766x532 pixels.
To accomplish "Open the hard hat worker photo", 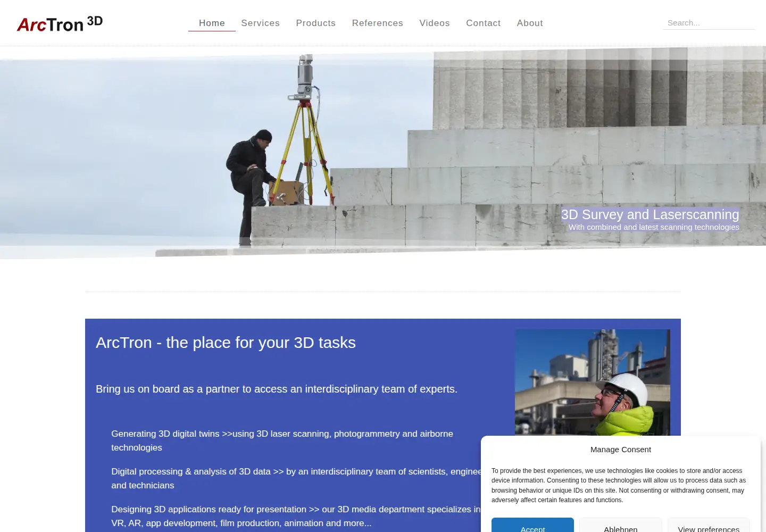I will click(592, 383).
